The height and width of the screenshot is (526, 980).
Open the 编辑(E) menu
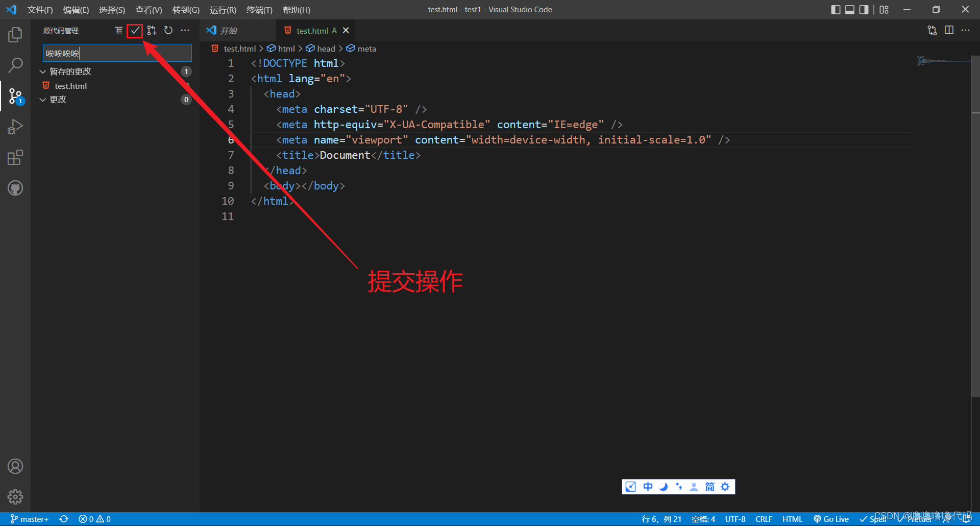click(x=76, y=10)
